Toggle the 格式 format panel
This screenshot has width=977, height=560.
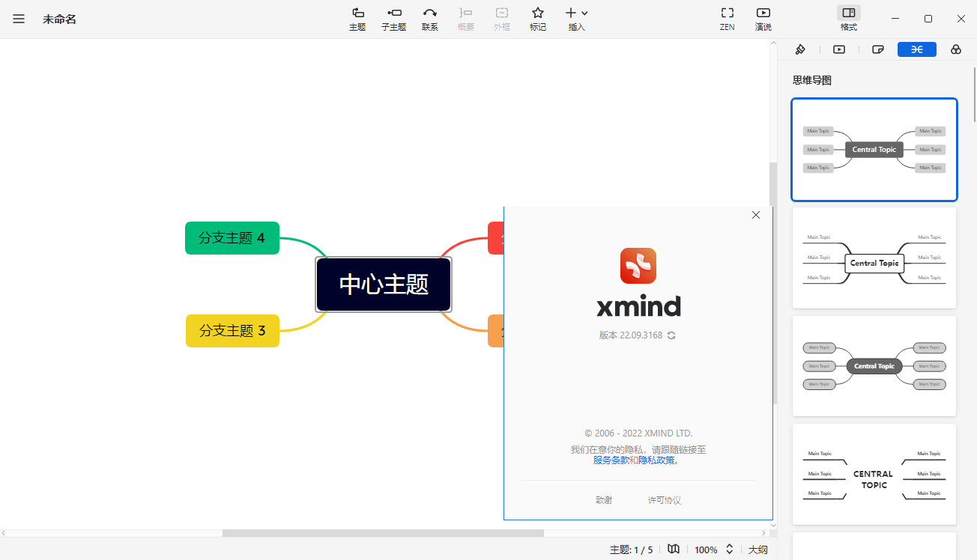coord(848,19)
